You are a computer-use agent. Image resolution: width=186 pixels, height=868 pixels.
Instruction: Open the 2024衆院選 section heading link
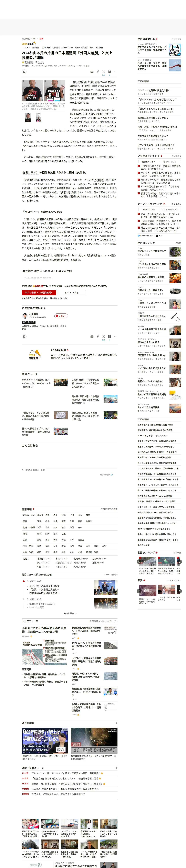click(60, 350)
